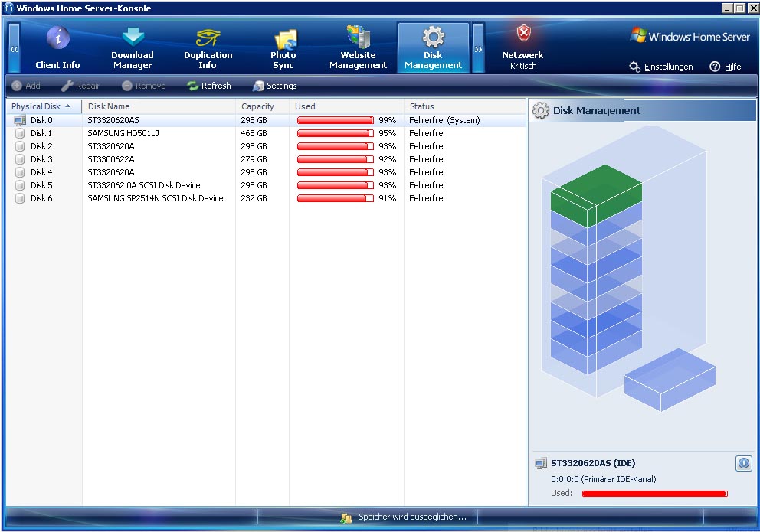Open the Client Info tab
This screenshot has height=532, width=760.
[57, 48]
